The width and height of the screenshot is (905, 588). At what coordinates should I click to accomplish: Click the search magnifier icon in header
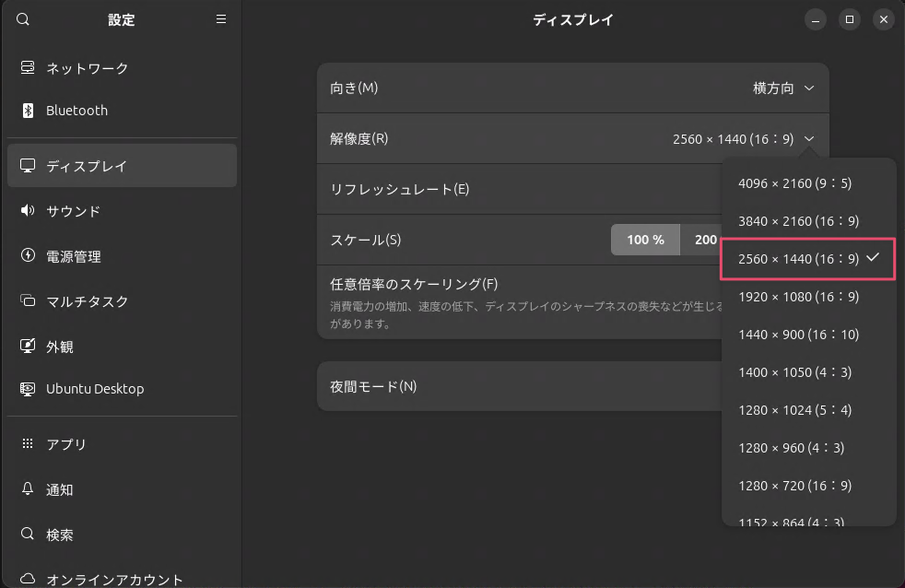[x=23, y=19]
